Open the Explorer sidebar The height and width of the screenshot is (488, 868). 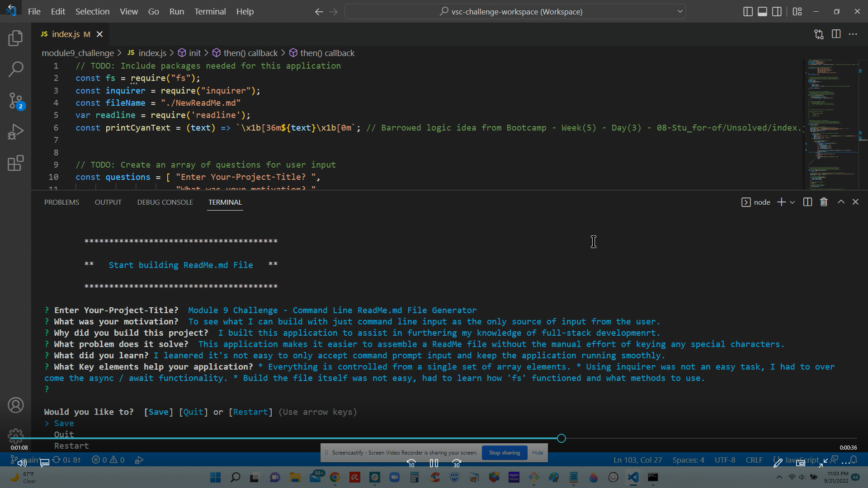point(16,38)
